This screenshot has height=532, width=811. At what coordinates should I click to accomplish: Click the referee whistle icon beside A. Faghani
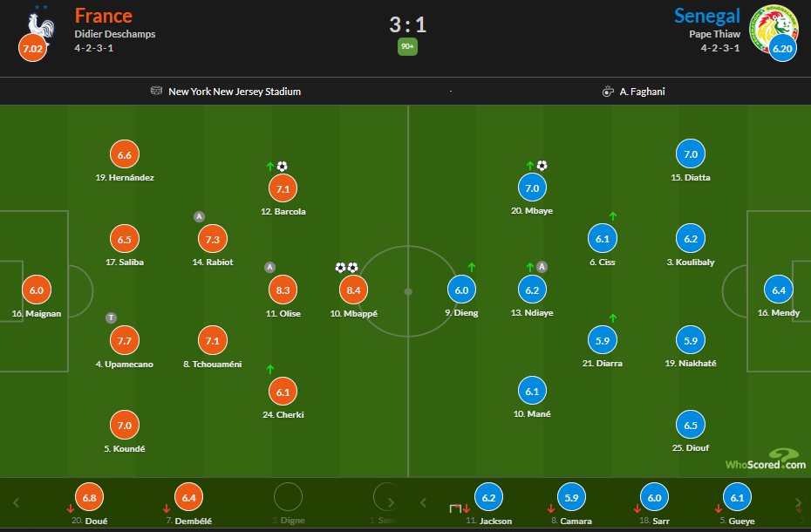tap(608, 92)
